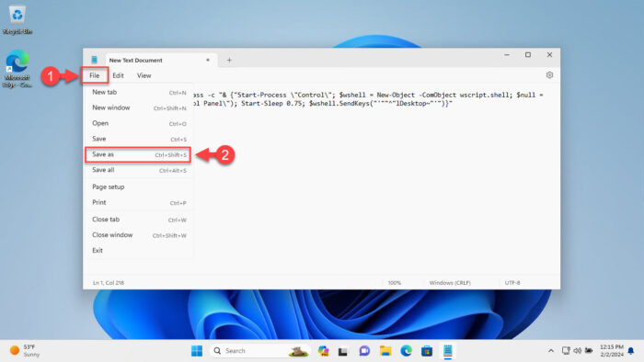Launch File Explorer from taskbar
644x362 pixels.
point(385,351)
